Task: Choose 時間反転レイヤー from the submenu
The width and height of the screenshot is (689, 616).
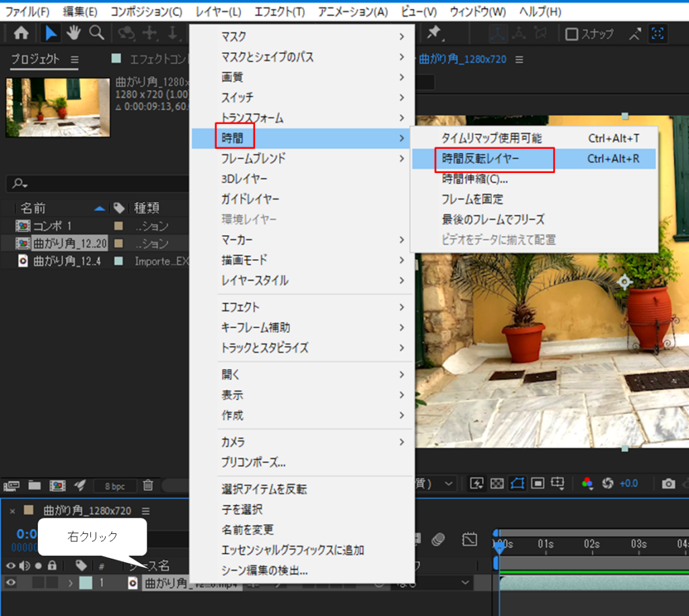Action: (x=480, y=159)
